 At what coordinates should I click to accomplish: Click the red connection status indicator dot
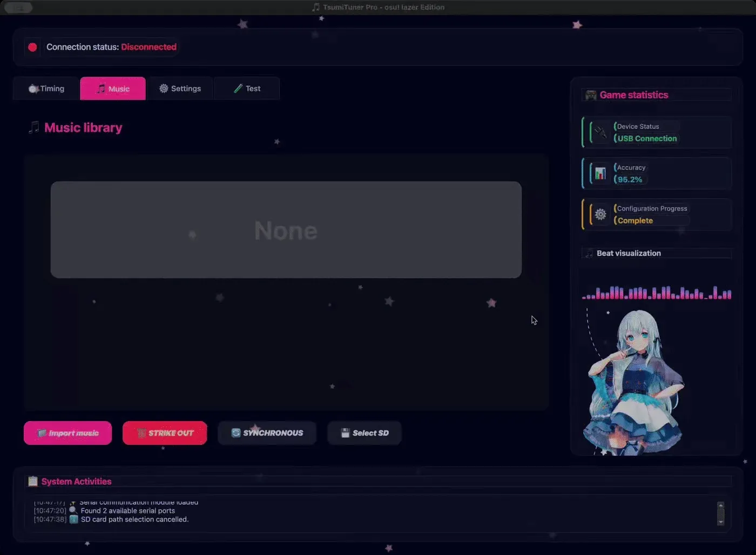click(32, 47)
